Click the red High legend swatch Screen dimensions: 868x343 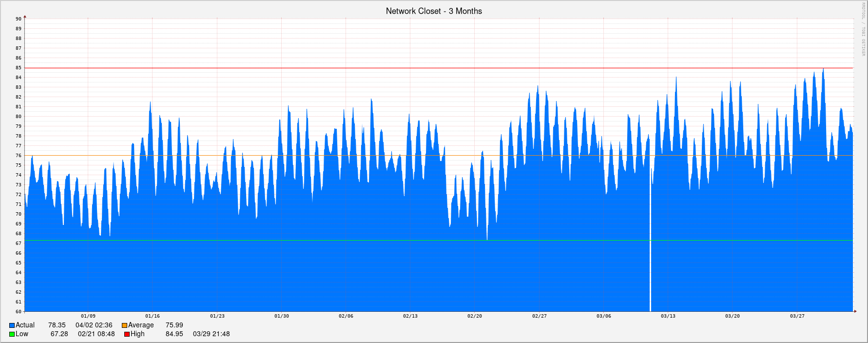(x=127, y=334)
